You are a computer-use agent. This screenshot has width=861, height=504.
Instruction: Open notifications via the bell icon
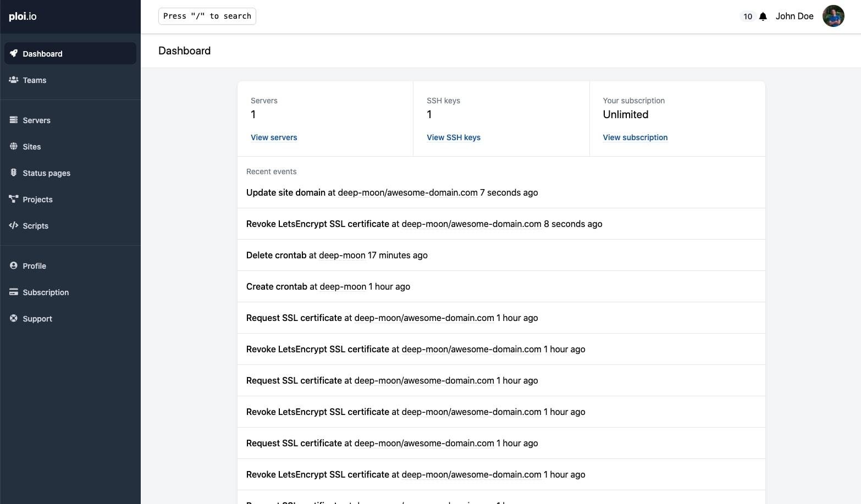(763, 16)
